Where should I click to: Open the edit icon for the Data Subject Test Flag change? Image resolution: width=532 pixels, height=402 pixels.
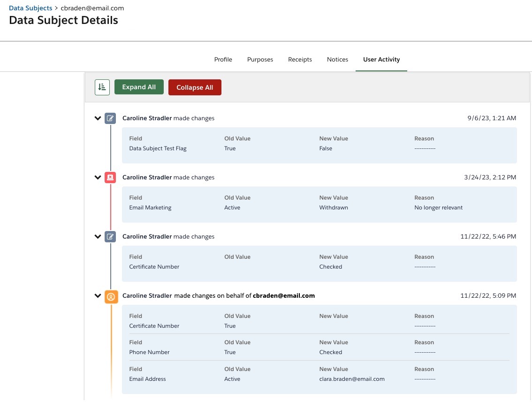[110, 118]
